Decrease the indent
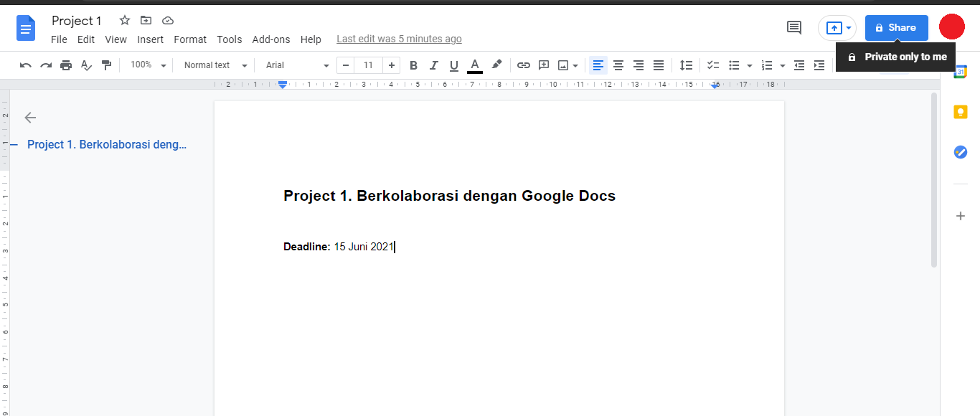This screenshot has width=980, height=416. point(799,65)
